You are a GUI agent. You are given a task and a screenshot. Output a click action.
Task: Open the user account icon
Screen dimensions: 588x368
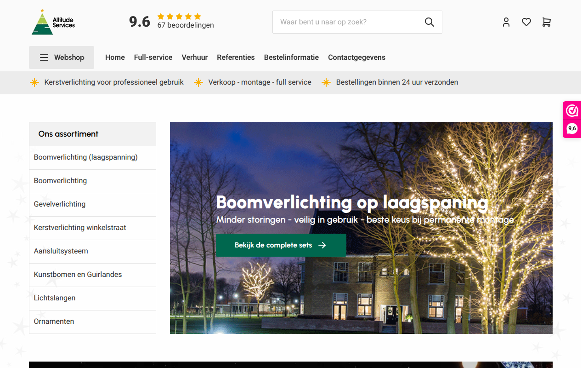(506, 22)
